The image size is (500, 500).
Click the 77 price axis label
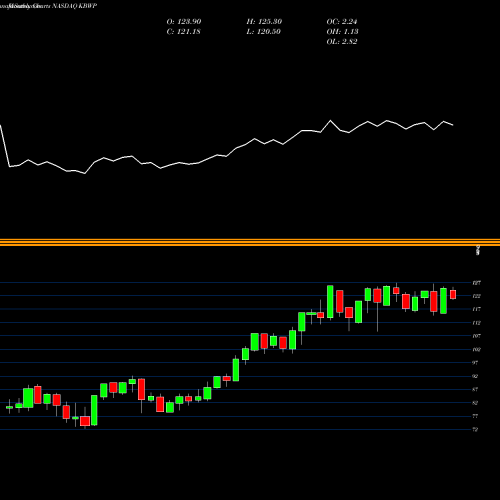pos(475,416)
